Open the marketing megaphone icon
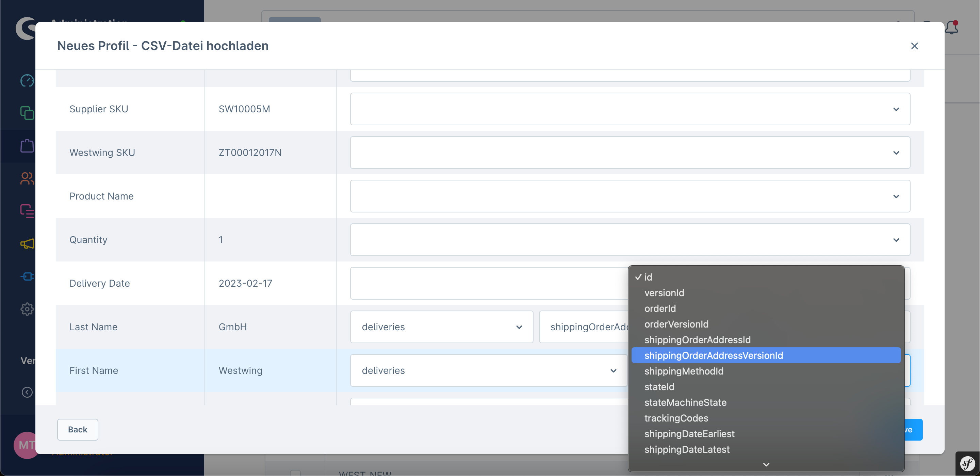This screenshot has height=476, width=980. pyautogui.click(x=27, y=244)
